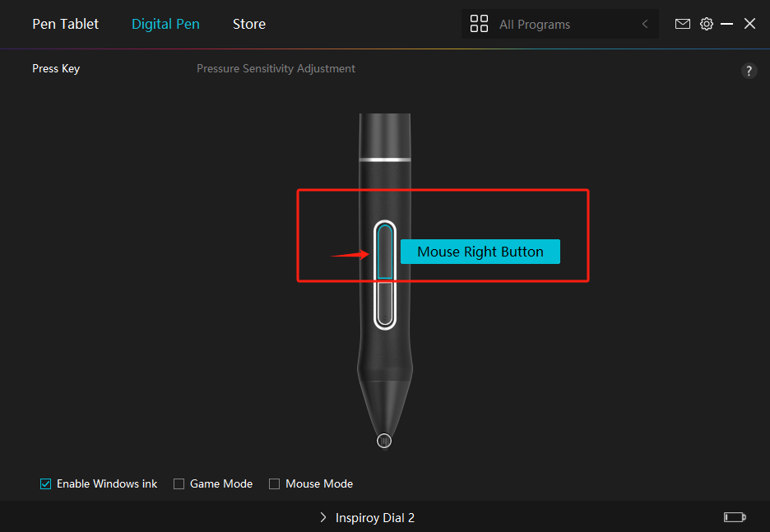
Task: Open the Pen Tablet tab
Action: (x=65, y=24)
